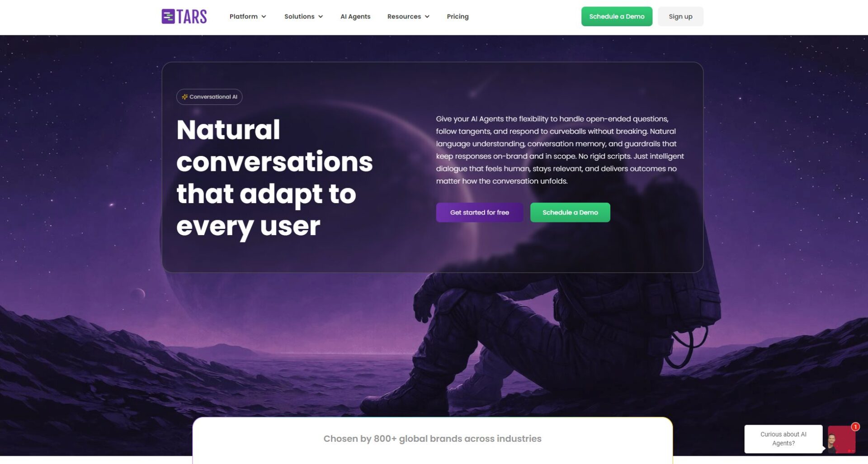Click Get started for free button
Screen dimensions: 868x464
click(479, 213)
